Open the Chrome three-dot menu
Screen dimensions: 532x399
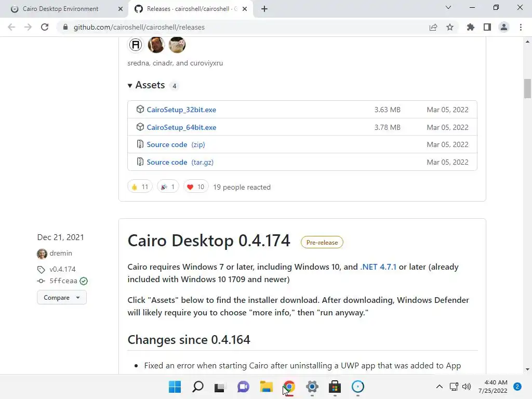click(x=521, y=27)
